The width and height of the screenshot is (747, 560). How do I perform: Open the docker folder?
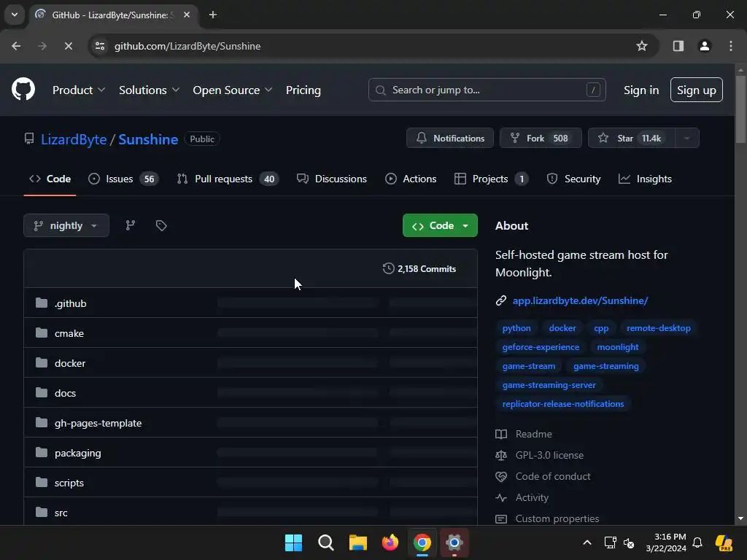[70, 363]
